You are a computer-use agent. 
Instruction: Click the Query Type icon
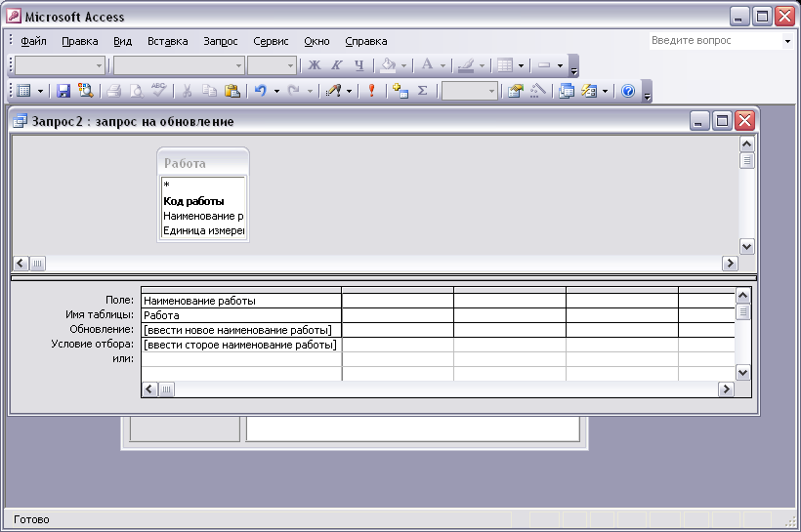(x=333, y=91)
